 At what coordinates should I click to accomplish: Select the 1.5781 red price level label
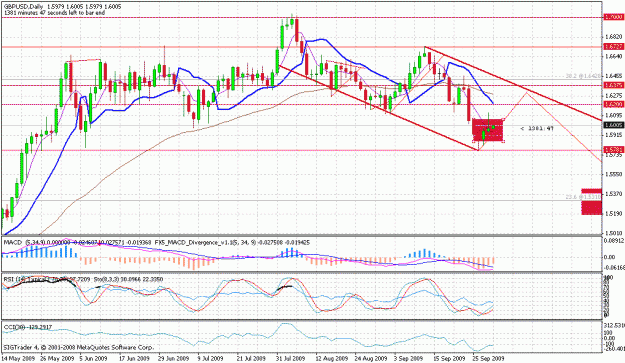(613, 150)
